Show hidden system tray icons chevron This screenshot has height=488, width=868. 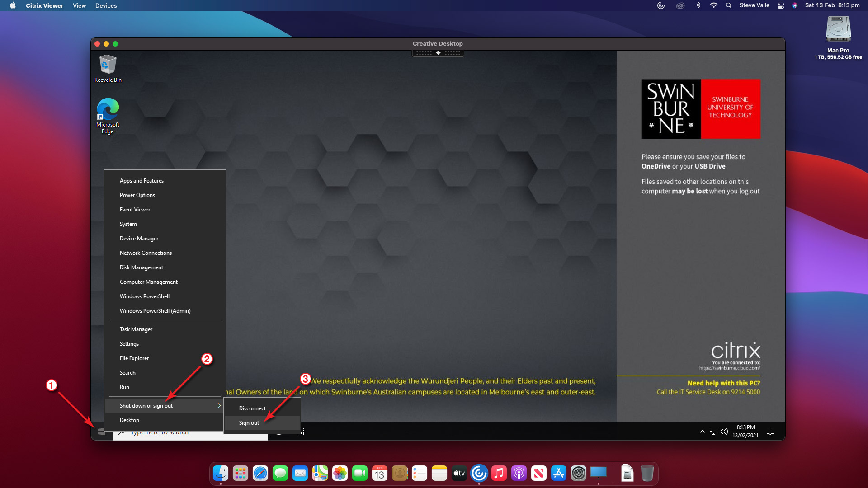(702, 432)
